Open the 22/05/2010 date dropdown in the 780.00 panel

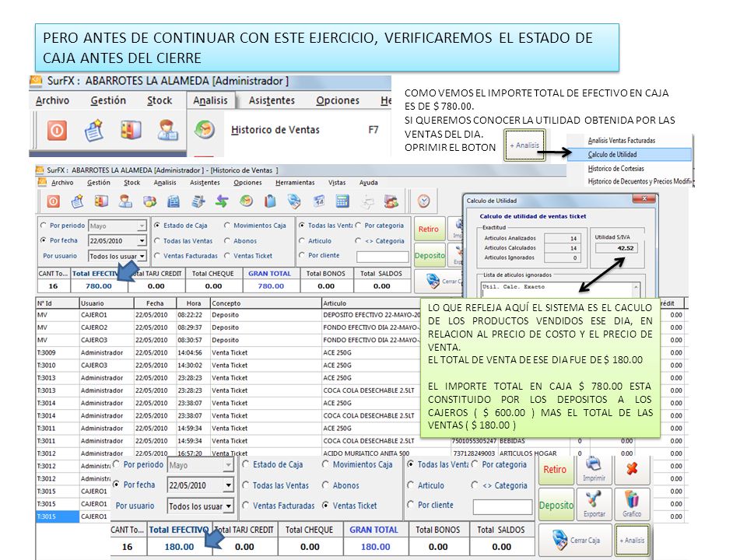[x=142, y=241]
